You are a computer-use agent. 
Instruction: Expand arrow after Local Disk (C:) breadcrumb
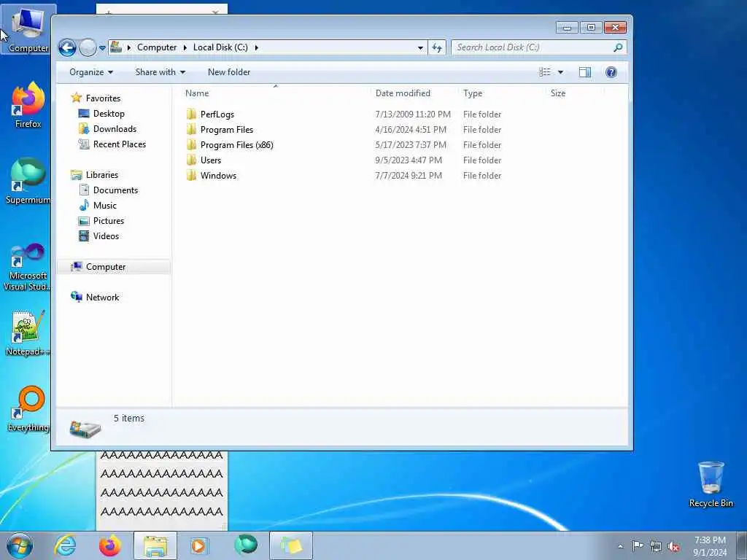pyautogui.click(x=256, y=47)
